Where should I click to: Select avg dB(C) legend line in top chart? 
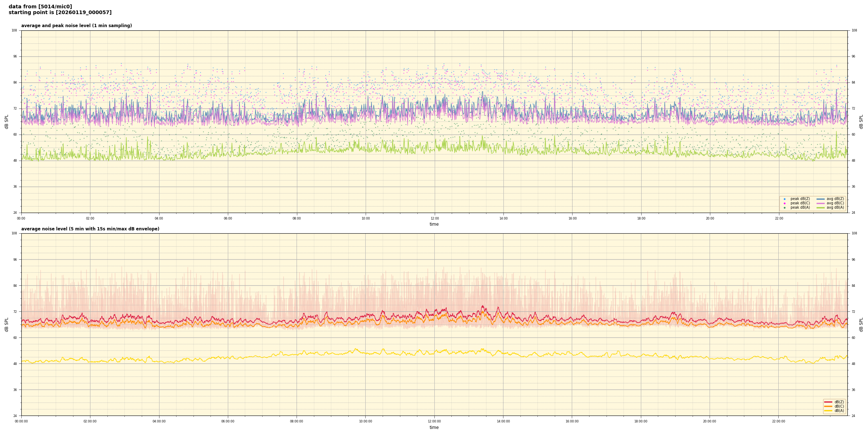pos(821,203)
